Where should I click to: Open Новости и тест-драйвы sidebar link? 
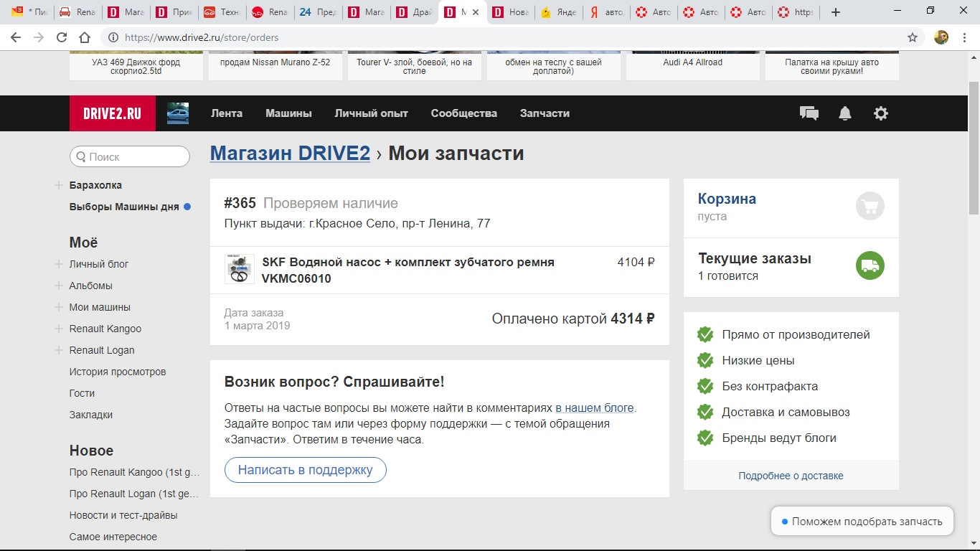click(123, 515)
